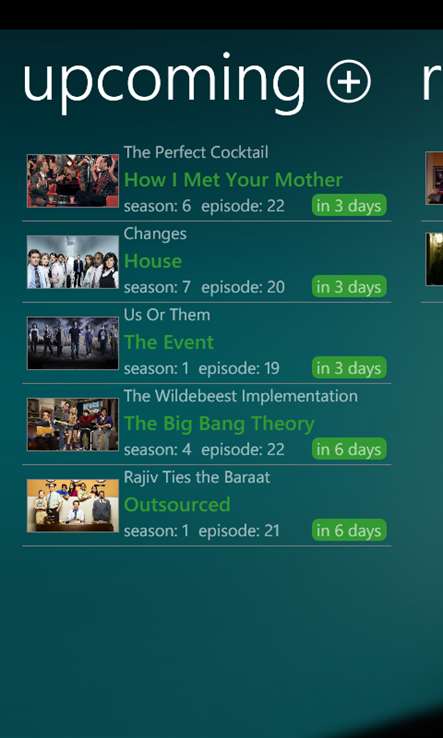
Task: Open the House cast thumbnail
Action: [73, 262]
